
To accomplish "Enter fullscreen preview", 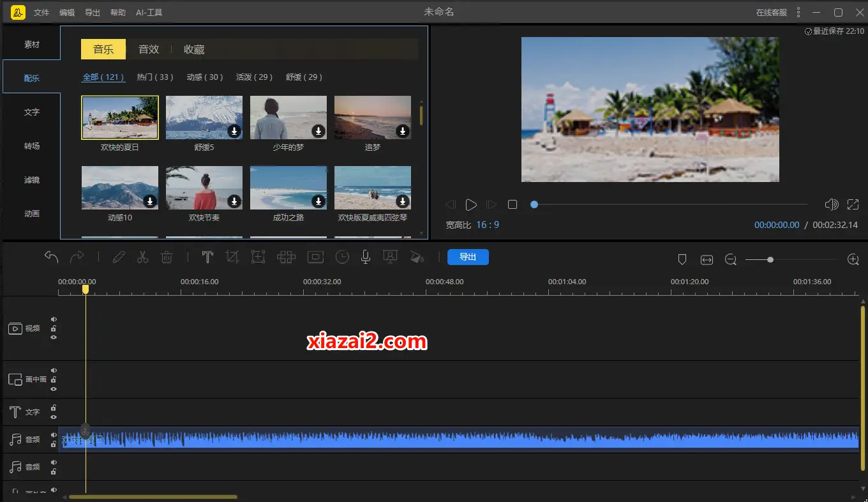I will point(853,204).
